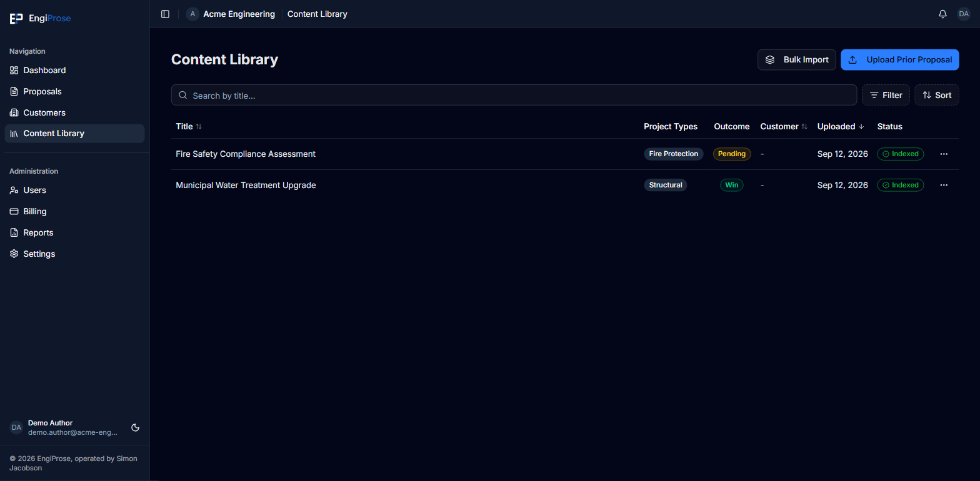Click the Sep 12, 2026 date in Fire Safety row
The image size is (980, 481).
click(842, 154)
